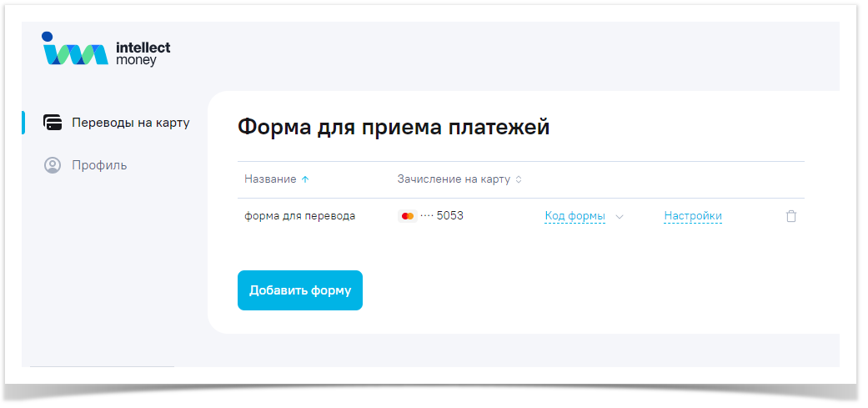Click the Форма для приема платежей heading

(394, 127)
